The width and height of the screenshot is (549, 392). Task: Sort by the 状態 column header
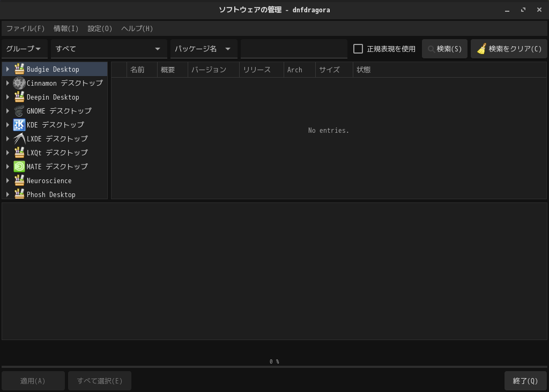coord(450,70)
